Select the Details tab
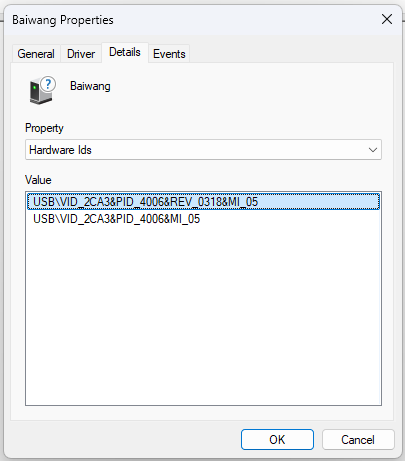Image resolution: width=405 pixels, height=461 pixels. tap(125, 52)
